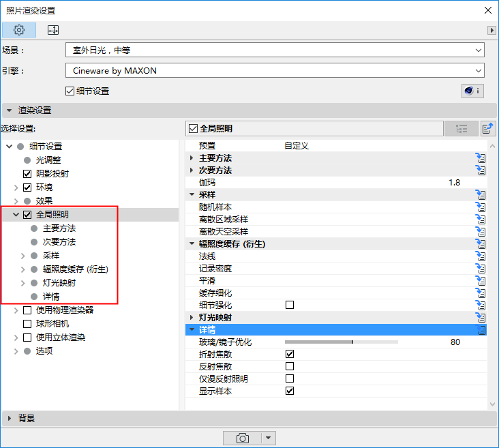Enable 仅漫反射照明 checkbox
Viewport: 499px width, 448px height.
pyautogui.click(x=290, y=378)
